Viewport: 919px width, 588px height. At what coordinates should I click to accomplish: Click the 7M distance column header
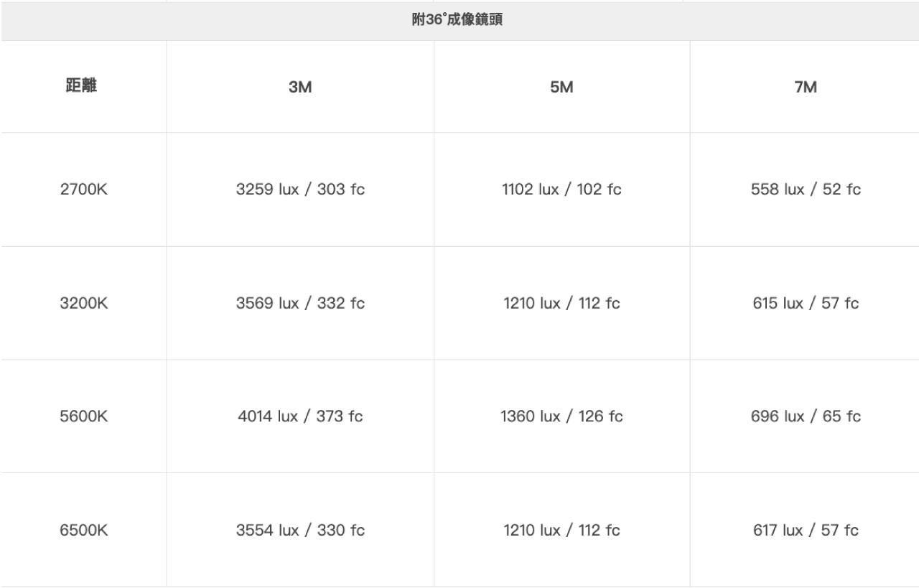click(x=804, y=87)
